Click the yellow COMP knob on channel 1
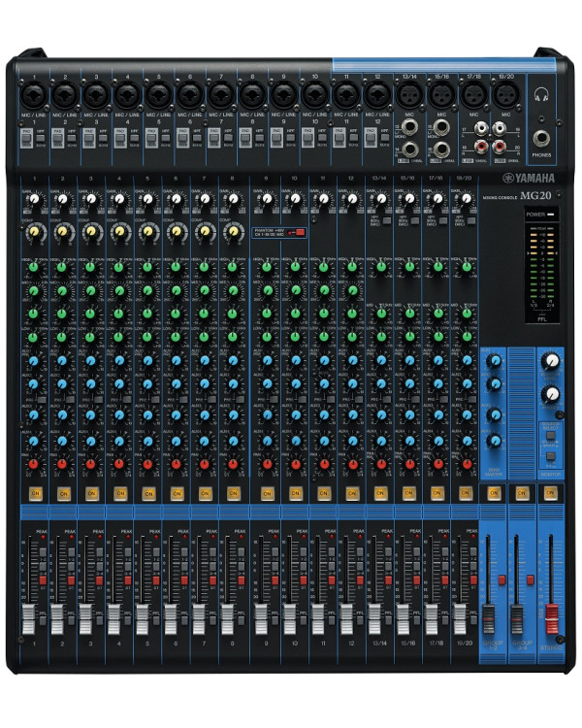This screenshot has height=728, width=582. click(x=34, y=231)
